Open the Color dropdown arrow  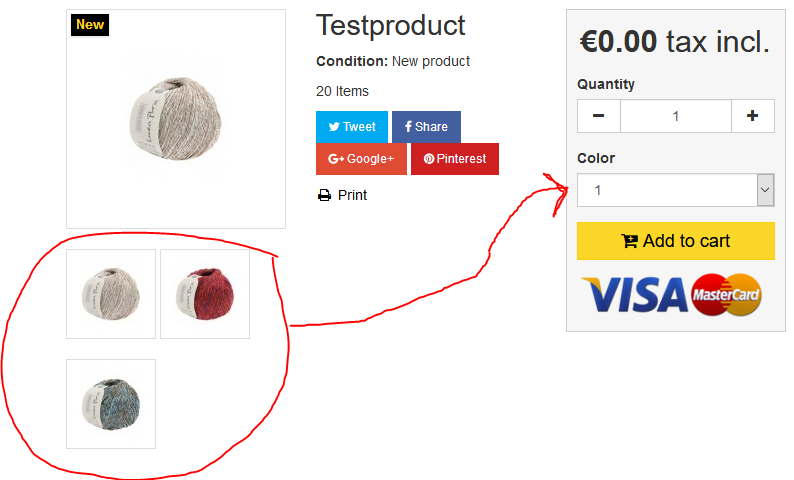pos(765,190)
